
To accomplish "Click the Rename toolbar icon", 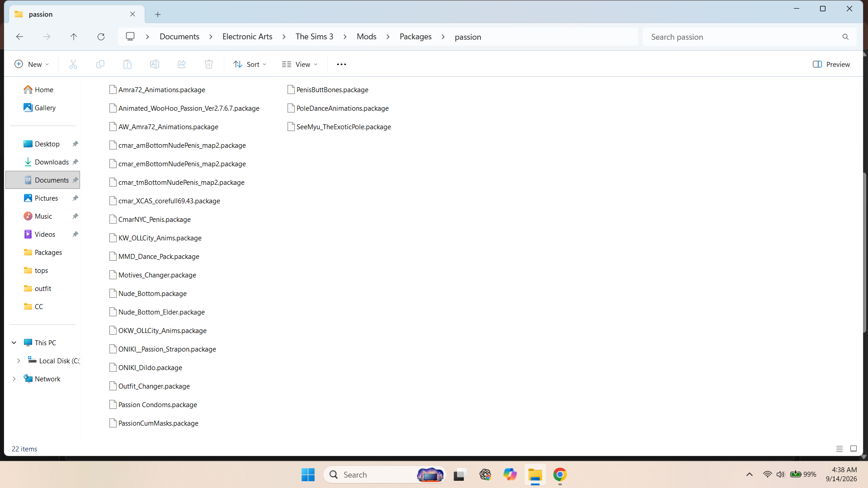I will click(x=155, y=64).
